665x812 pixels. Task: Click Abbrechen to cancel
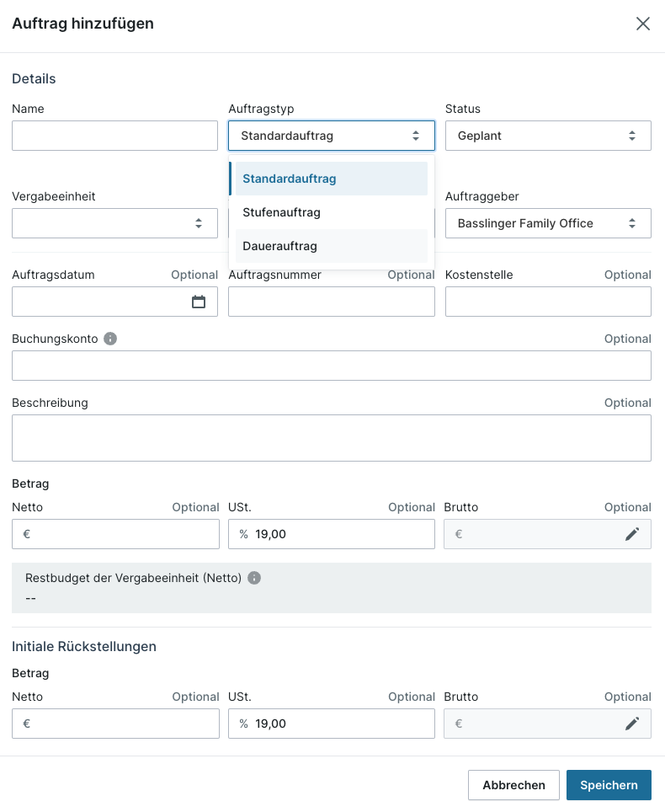[513, 785]
